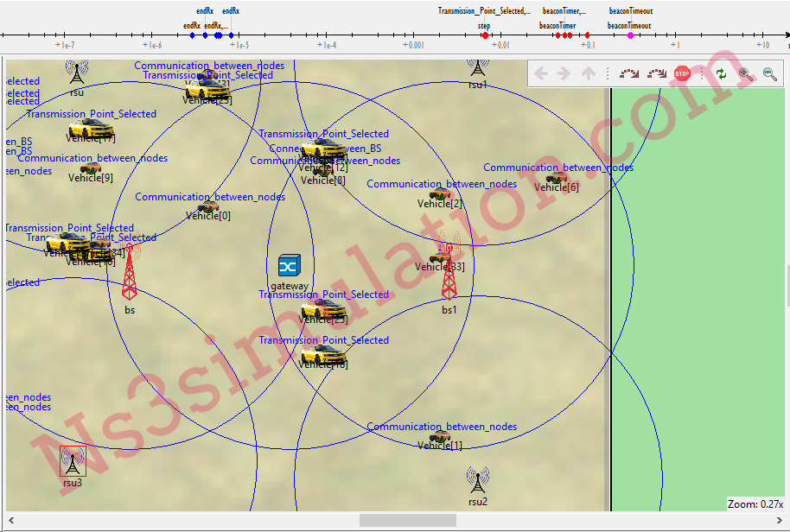This screenshot has height=532, width=790.
Task: Click the last blue endRx marker near +1e-5
Action: click(231, 35)
